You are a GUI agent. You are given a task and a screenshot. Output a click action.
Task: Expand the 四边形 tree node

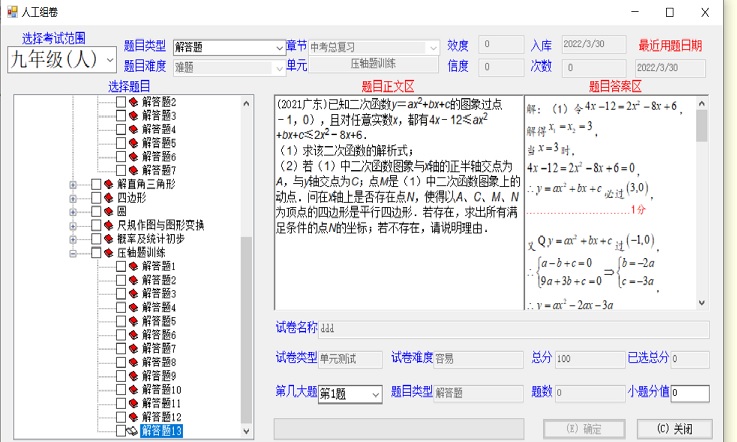coord(73,198)
